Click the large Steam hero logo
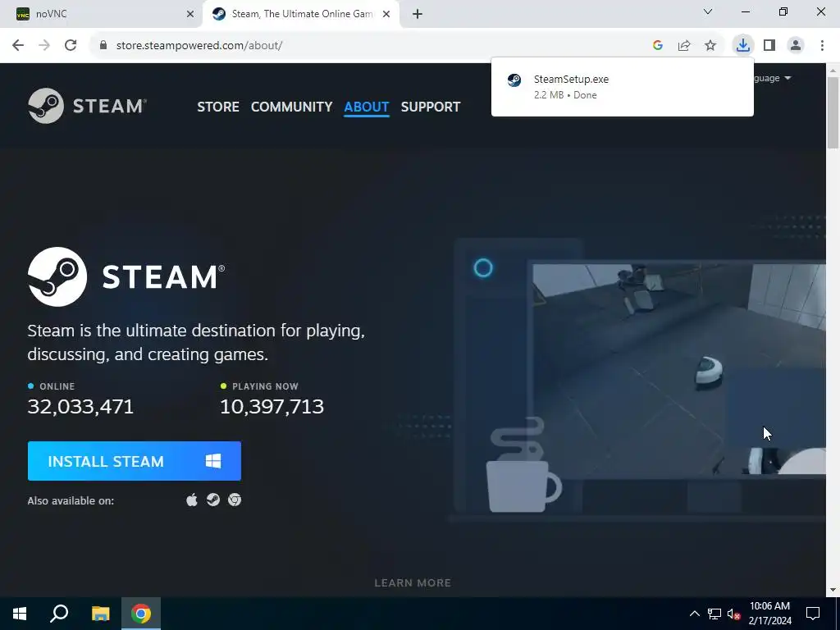This screenshot has height=630, width=840. point(126,277)
